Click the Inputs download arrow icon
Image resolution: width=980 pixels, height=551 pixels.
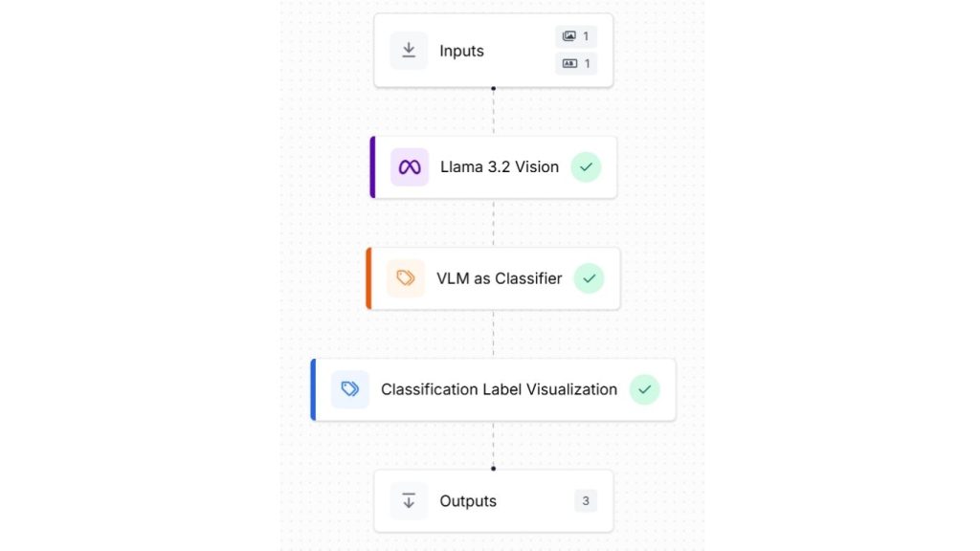tap(409, 51)
